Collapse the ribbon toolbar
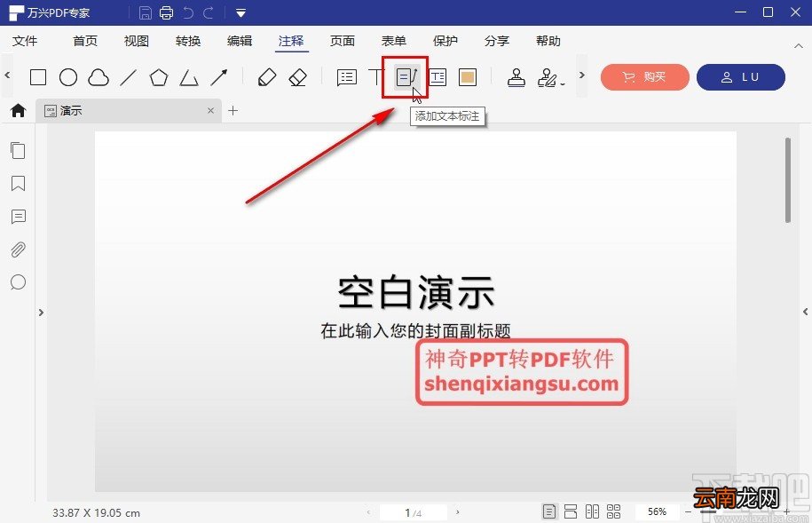 point(799,45)
